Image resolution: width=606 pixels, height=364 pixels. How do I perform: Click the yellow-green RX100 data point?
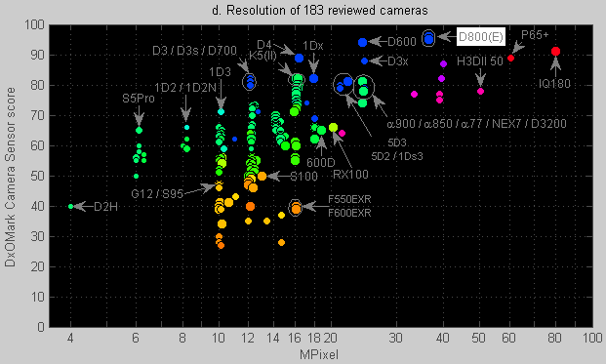pos(333,127)
